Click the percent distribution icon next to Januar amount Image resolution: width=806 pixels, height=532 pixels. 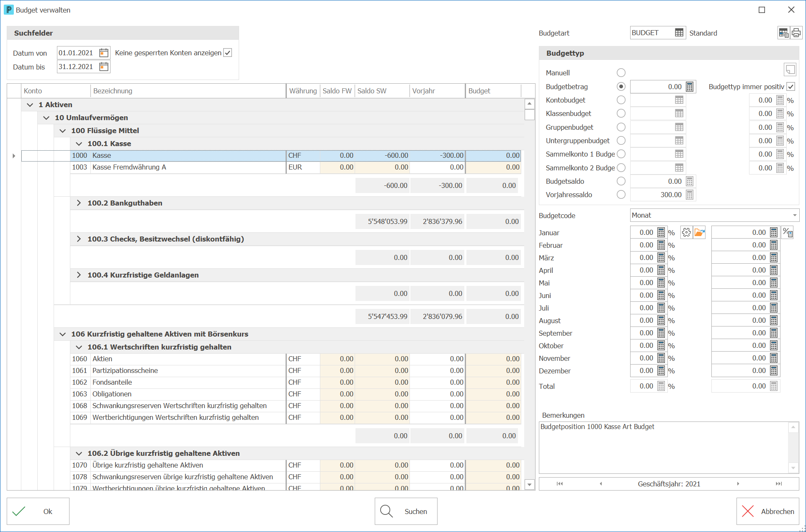[x=788, y=232]
